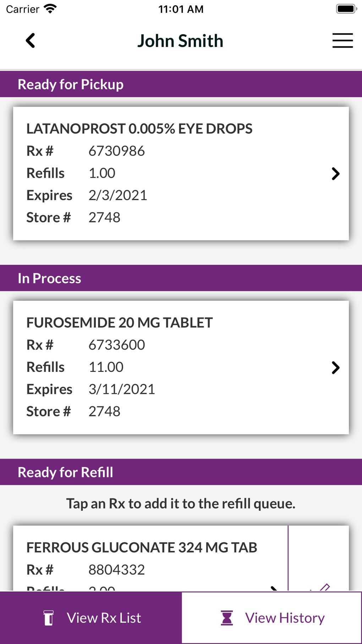This screenshot has height=644, width=362.
Task: Tap the Ready for Refill section header
Action: [66, 472]
